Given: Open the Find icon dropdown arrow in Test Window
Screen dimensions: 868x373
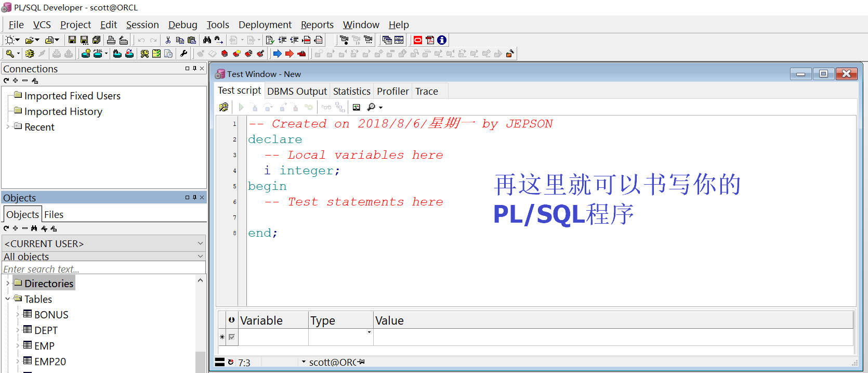Looking at the screenshot, I should [x=381, y=108].
